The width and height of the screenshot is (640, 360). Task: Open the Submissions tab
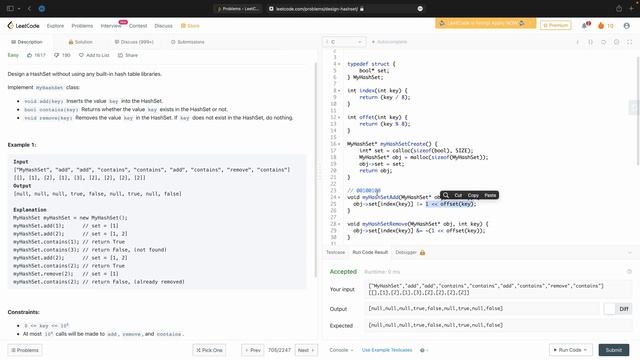[188, 42]
